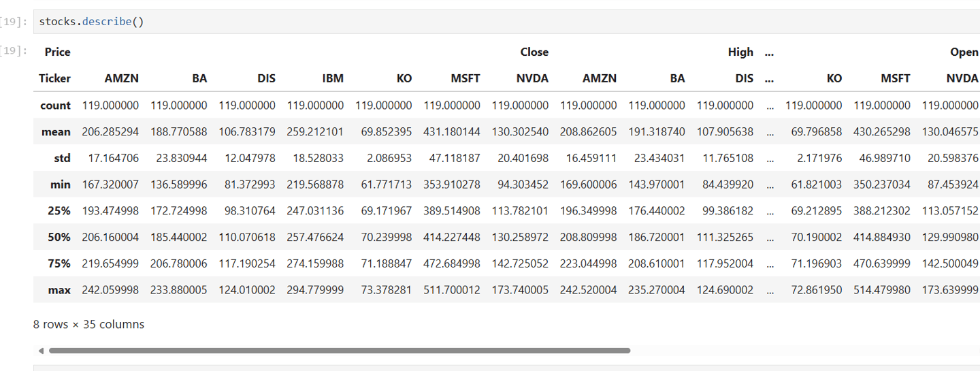Click the 'High' price group header
The width and height of the screenshot is (980, 371).
click(x=740, y=52)
